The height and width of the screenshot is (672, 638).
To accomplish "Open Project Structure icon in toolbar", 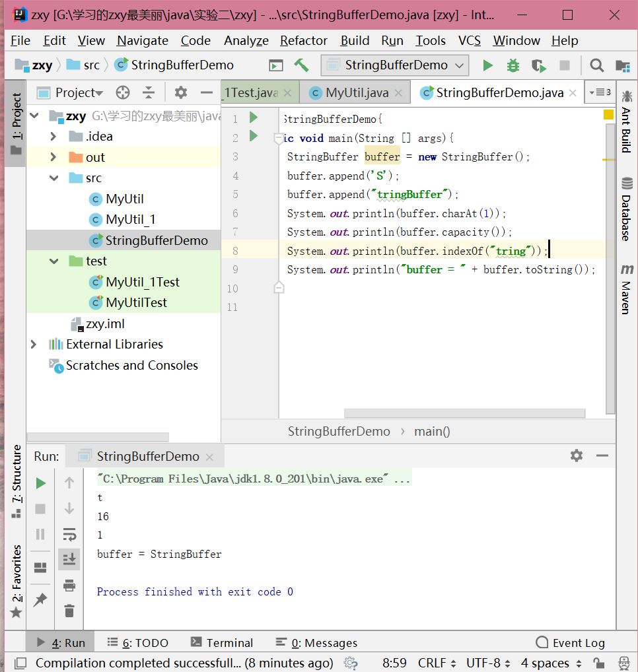I will coord(623,65).
